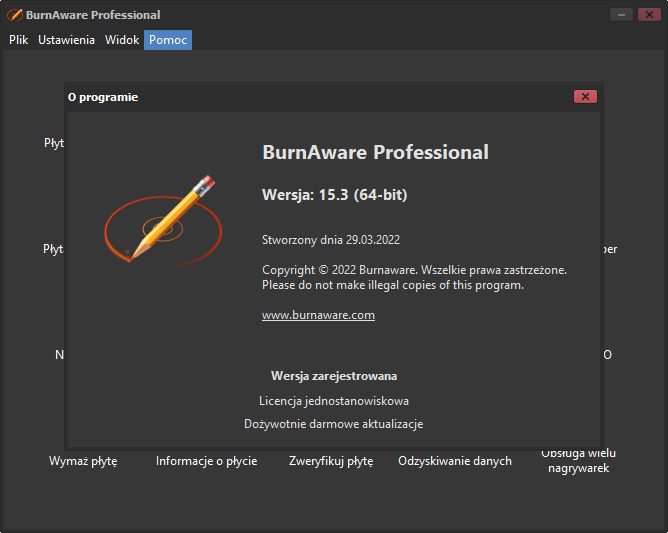Click the O programie dialog title
Image resolution: width=668 pixels, height=533 pixels.
(103, 97)
